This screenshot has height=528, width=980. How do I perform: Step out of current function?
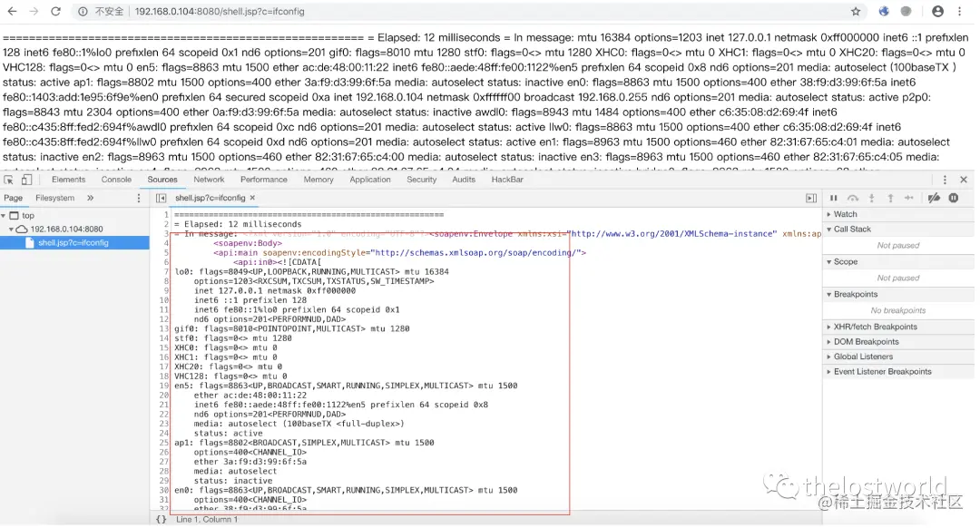(x=890, y=198)
